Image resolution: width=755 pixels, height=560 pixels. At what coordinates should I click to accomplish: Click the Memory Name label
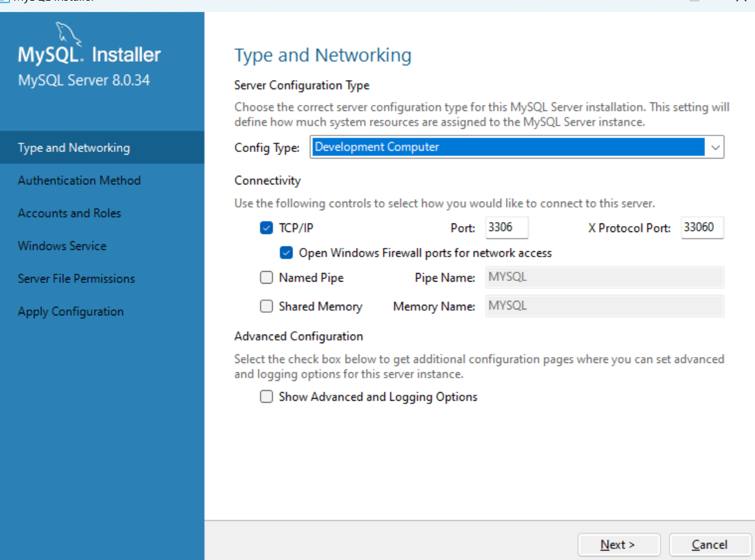click(x=434, y=307)
